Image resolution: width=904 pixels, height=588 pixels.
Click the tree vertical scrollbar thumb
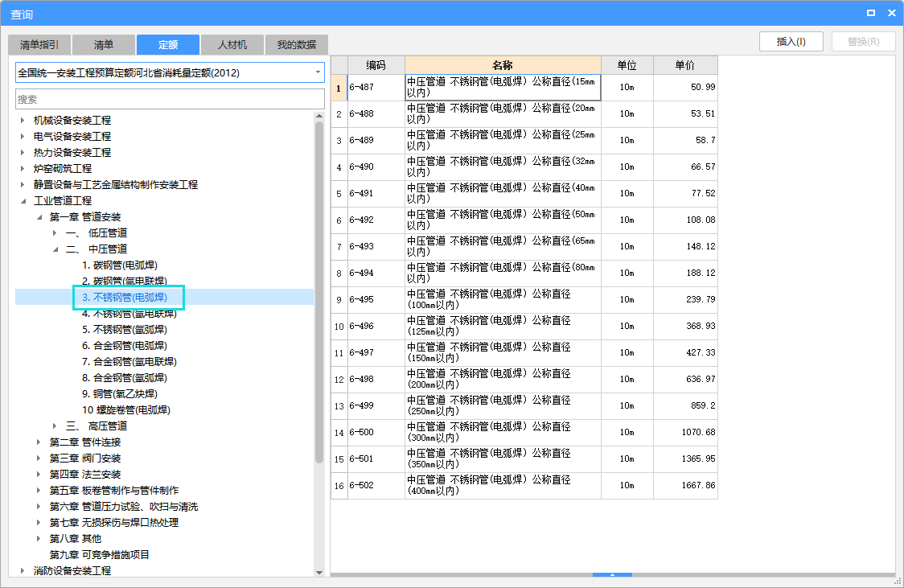coord(319,292)
